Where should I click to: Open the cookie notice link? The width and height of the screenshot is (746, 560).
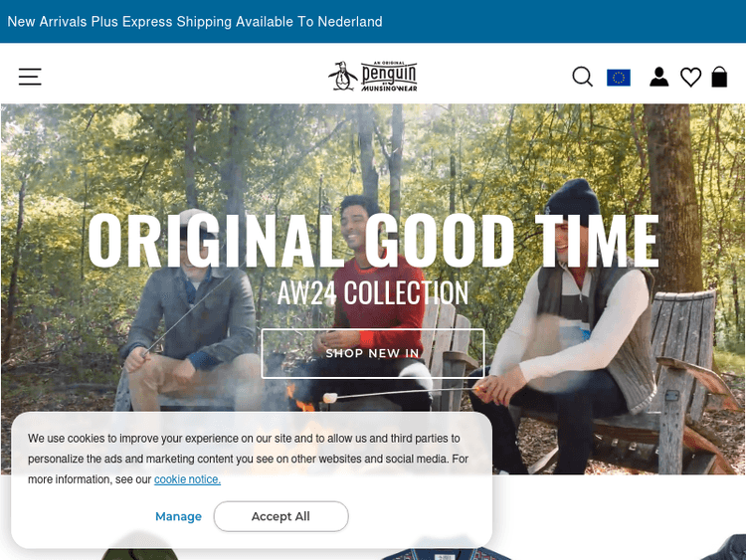[187, 479]
